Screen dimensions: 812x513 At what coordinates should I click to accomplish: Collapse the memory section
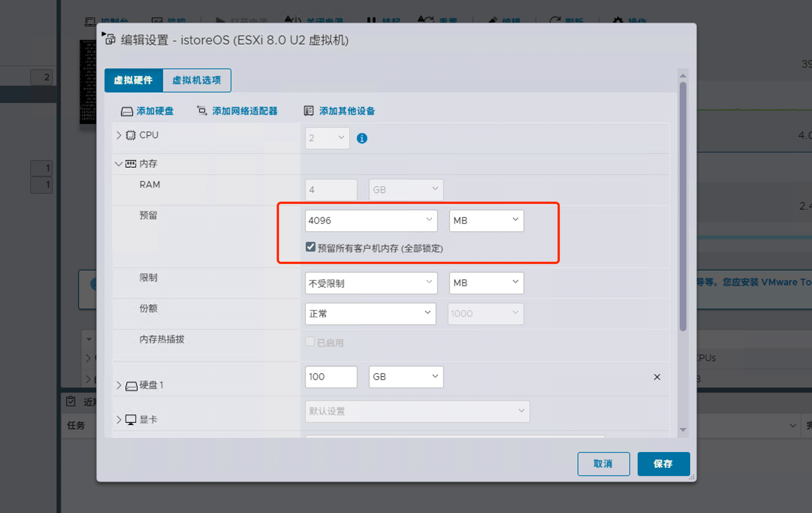119,164
